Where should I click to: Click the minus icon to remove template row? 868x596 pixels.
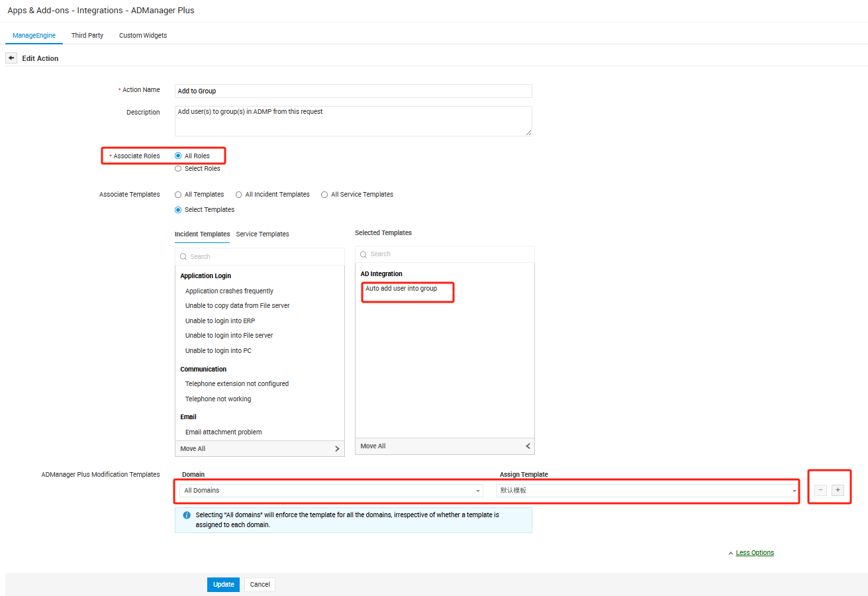pyautogui.click(x=820, y=490)
